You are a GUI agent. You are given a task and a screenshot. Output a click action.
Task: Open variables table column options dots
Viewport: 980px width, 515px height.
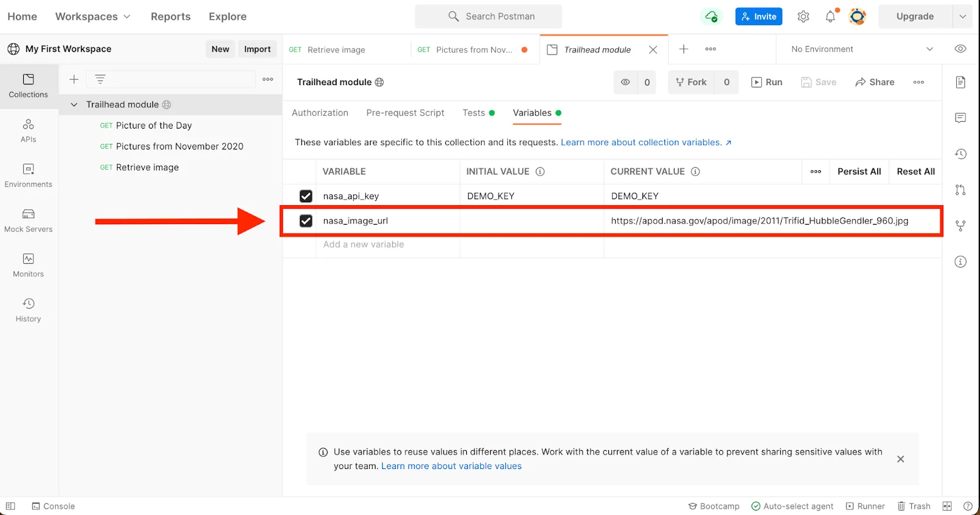(x=816, y=171)
